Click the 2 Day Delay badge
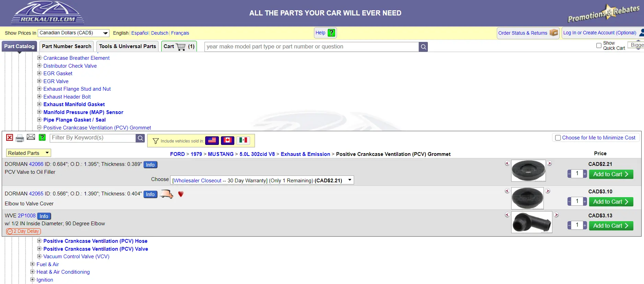 (x=24, y=231)
